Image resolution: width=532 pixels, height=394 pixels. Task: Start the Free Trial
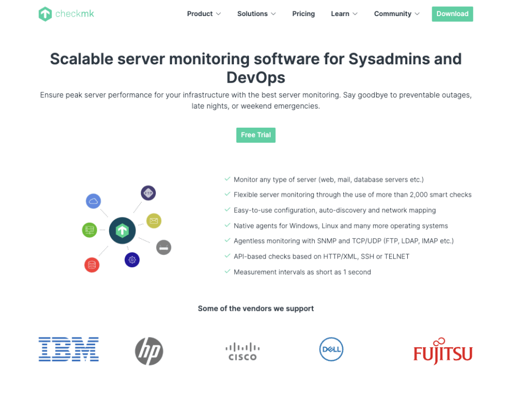point(256,135)
